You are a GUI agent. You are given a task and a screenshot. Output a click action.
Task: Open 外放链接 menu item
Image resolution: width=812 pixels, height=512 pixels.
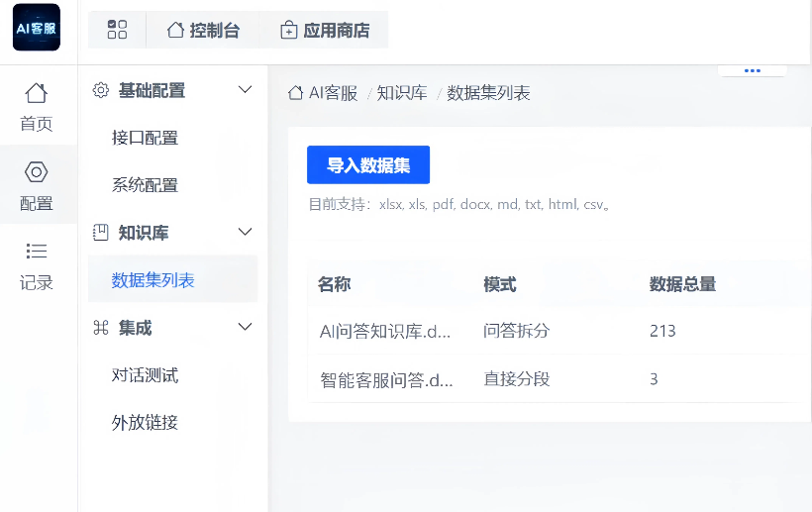click(x=145, y=423)
